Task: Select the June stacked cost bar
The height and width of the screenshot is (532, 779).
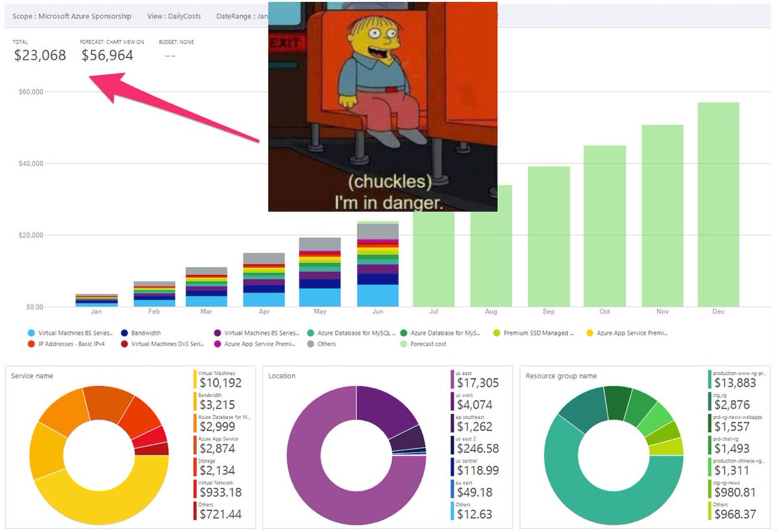Action: (x=378, y=264)
